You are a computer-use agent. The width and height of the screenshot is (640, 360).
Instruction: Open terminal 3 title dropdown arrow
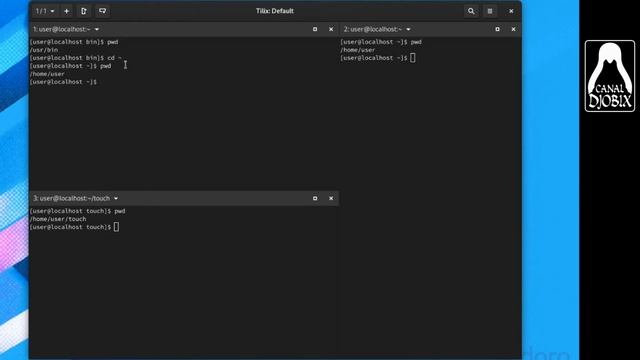[x=116, y=198]
